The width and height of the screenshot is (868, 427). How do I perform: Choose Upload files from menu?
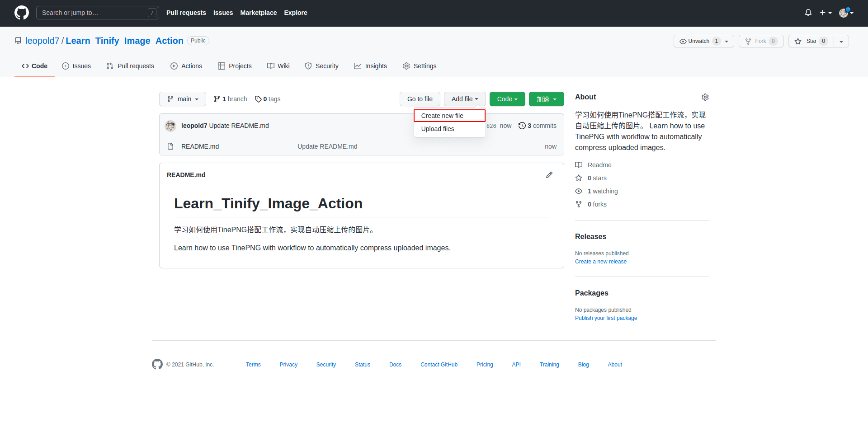[x=438, y=129]
